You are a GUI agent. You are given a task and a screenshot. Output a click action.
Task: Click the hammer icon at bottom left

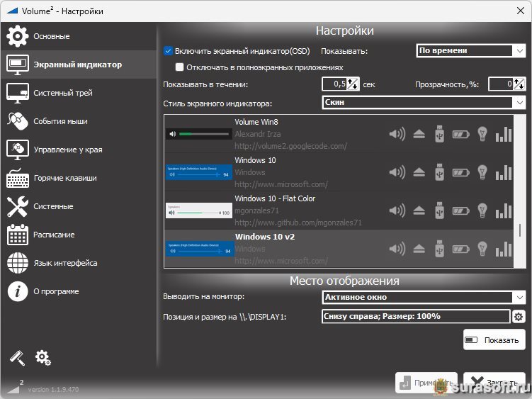pos(17,357)
